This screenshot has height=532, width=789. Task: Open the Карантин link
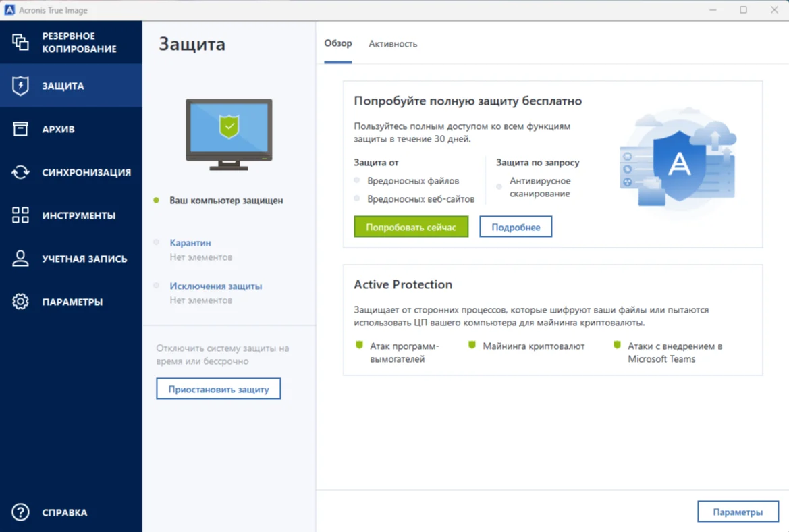(x=190, y=242)
